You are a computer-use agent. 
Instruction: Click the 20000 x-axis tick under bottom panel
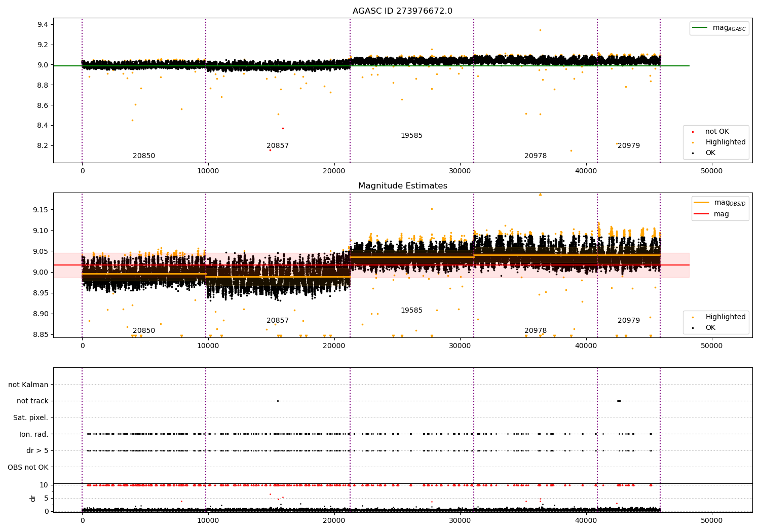click(x=334, y=520)
